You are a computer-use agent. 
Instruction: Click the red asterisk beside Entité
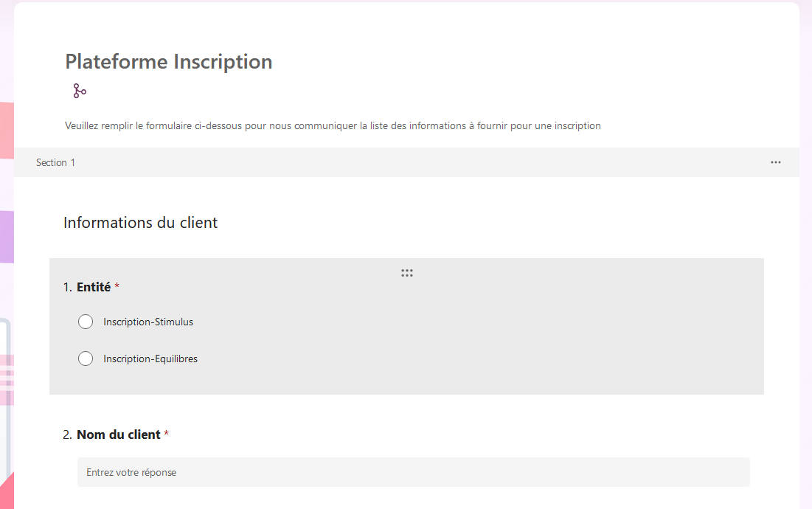pyautogui.click(x=117, y=286)
